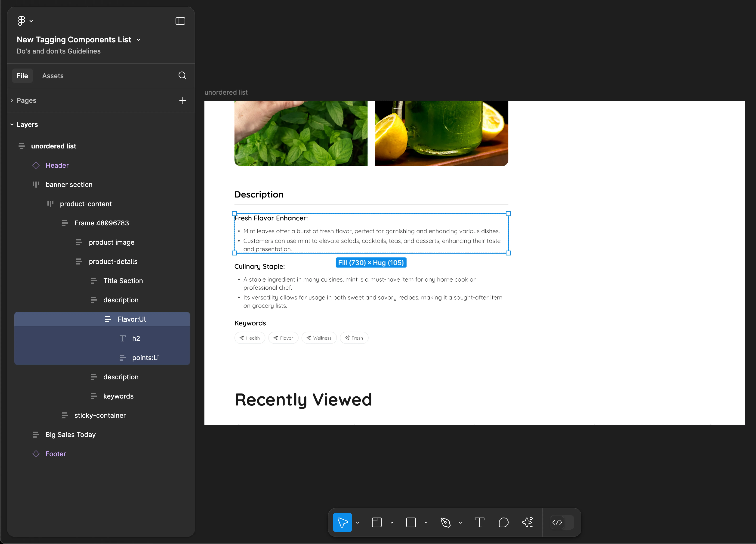Click the lemon mint drink image
The width and height of the screenshot is (756, 544).
(441, 133)
